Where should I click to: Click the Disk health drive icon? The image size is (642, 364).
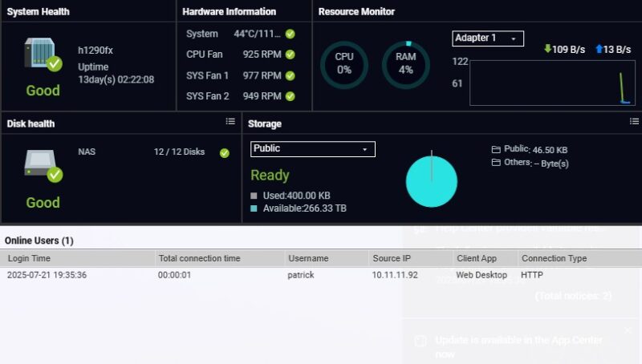[43, 166]
